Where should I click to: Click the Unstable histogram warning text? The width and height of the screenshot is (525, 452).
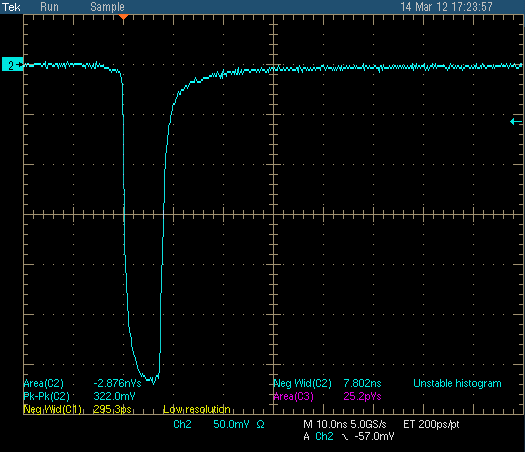click(x=457, y=383)
